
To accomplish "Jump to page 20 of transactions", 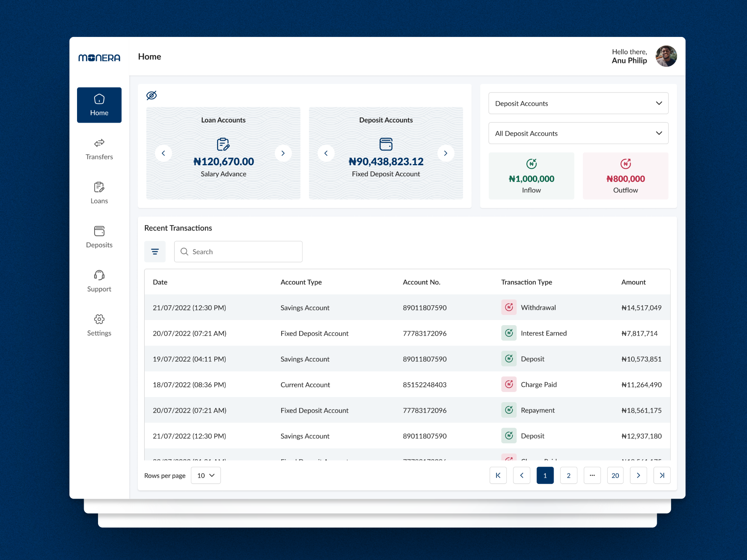I will click(615, 475).
